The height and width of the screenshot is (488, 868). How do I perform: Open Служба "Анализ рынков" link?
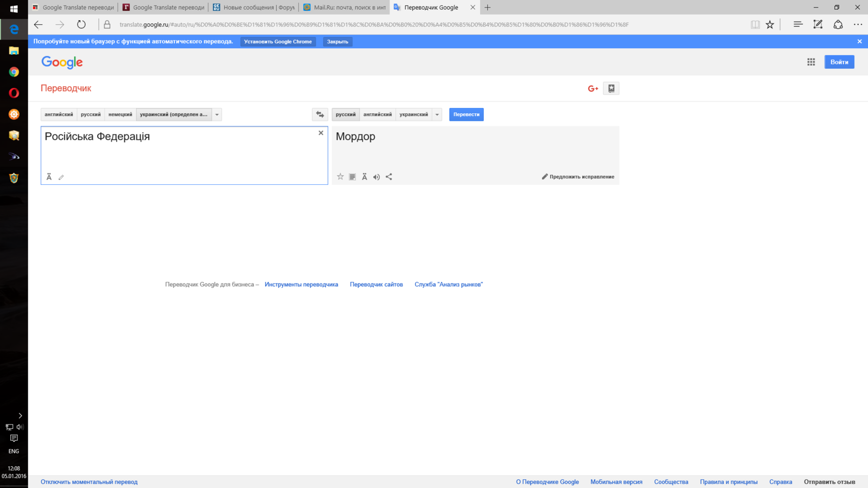(x=449, y=285)
